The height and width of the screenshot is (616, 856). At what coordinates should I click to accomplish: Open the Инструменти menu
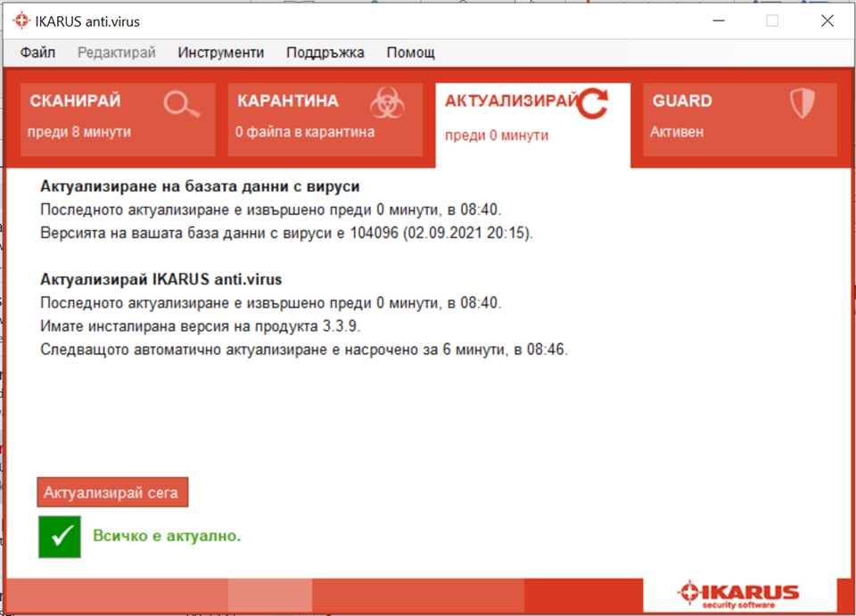[220, 53]
